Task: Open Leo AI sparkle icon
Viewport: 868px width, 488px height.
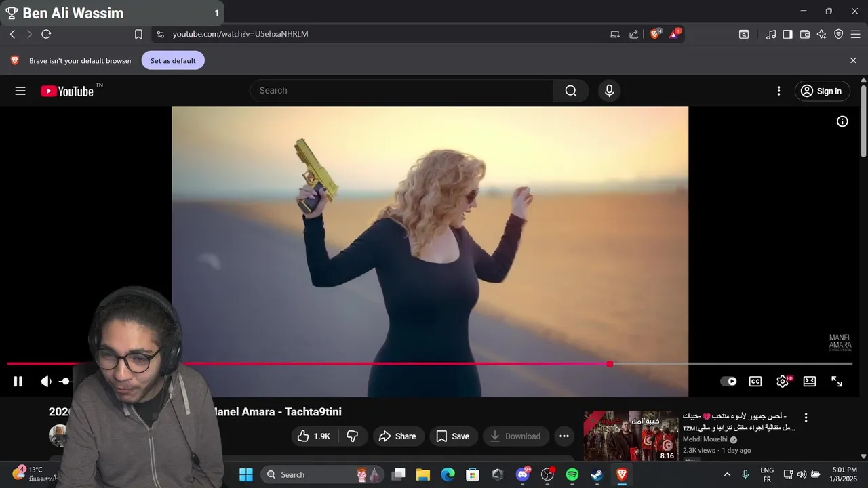Action: (x=822, y=34)
